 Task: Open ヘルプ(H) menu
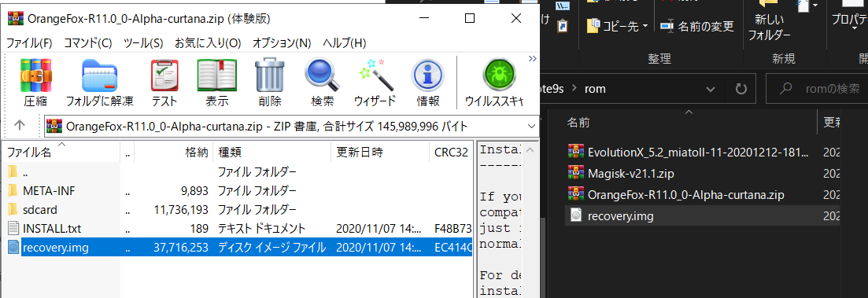[x=345, y=42]
